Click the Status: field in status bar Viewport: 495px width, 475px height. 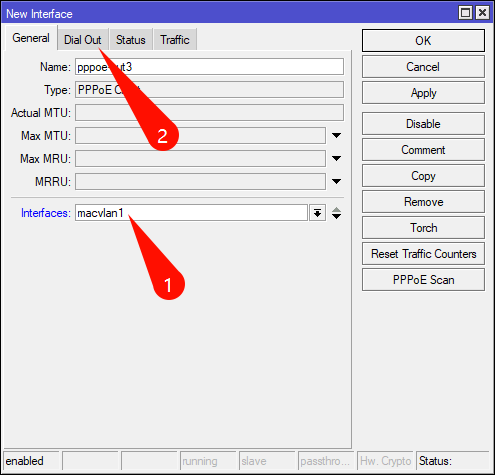pos(453,461)
